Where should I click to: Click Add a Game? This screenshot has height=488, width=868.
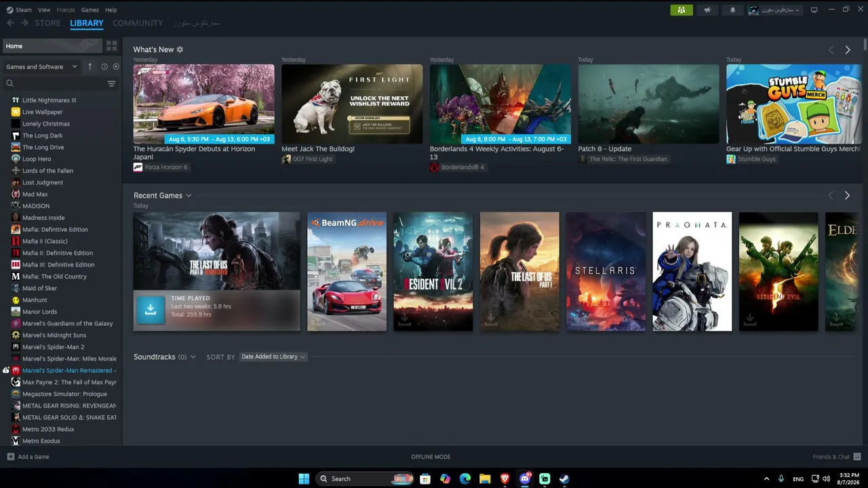tap(33, 457)
